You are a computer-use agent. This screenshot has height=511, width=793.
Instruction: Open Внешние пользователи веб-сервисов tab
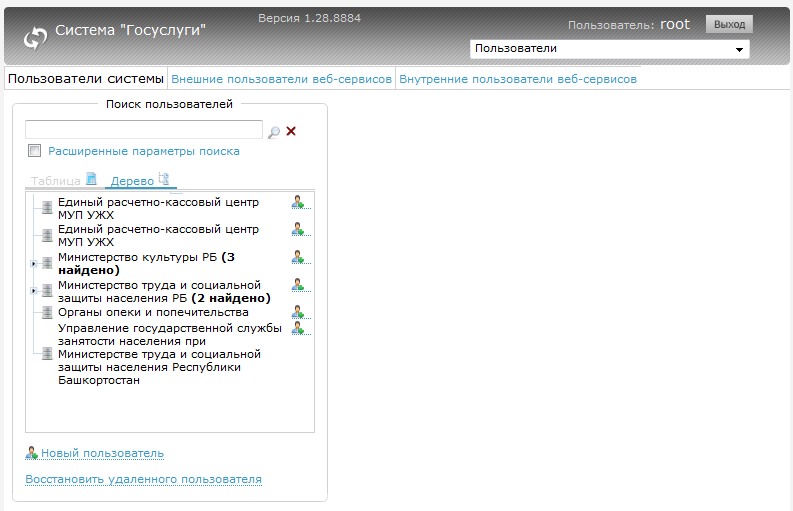tap(281, 79)
